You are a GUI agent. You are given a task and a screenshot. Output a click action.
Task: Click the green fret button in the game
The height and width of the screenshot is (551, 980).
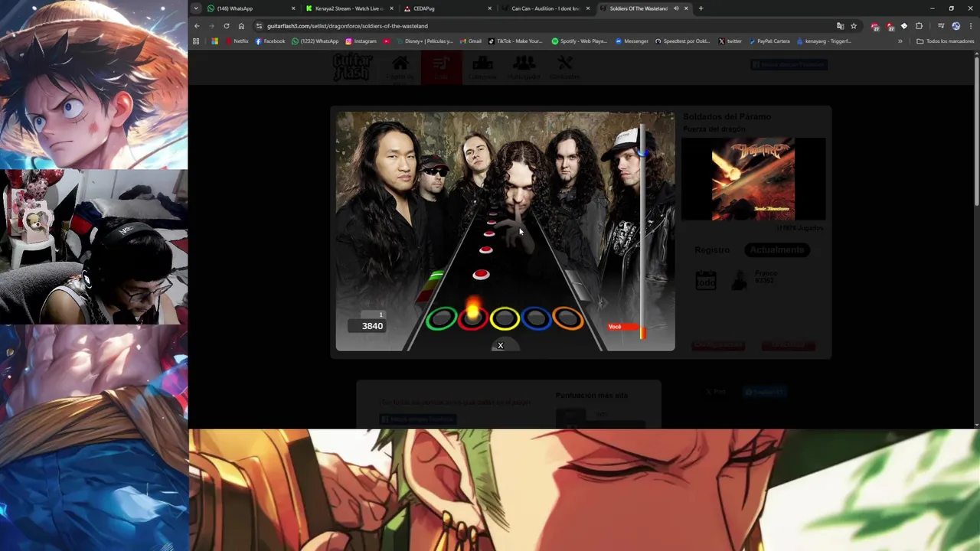442,318
